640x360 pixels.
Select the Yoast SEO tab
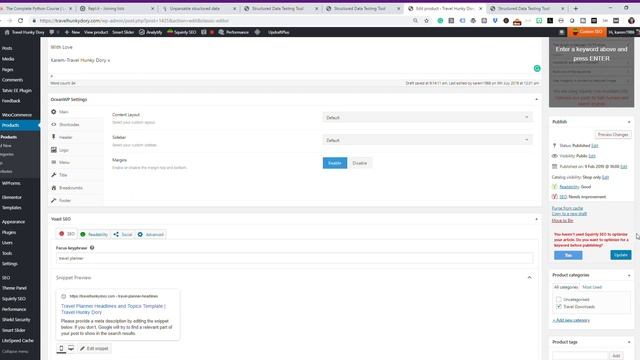tap(67, 234)
